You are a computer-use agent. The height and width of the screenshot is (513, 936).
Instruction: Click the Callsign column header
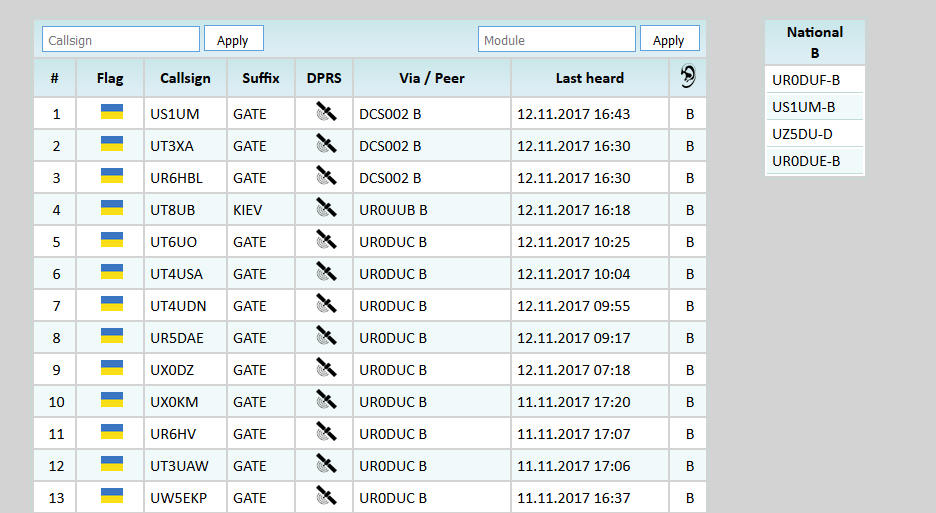tap(185, 78)
